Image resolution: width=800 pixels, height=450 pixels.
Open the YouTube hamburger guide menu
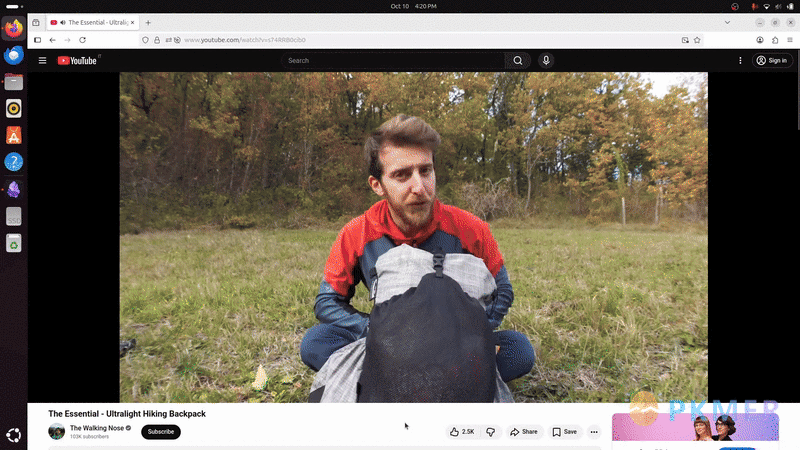pyautogui.click(x=42, y=61)
